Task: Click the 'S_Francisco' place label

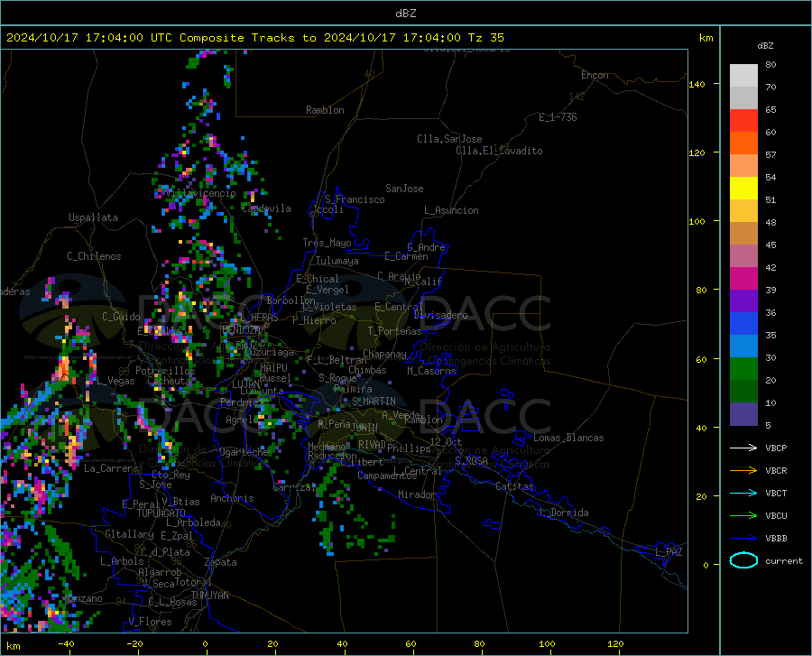Action: tap(355, 199)
